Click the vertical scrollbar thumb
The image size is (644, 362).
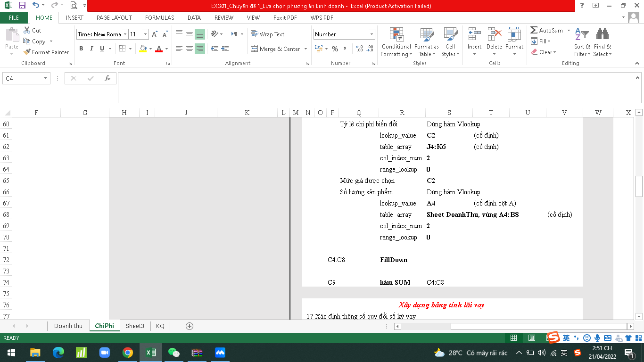click(639, 186)
